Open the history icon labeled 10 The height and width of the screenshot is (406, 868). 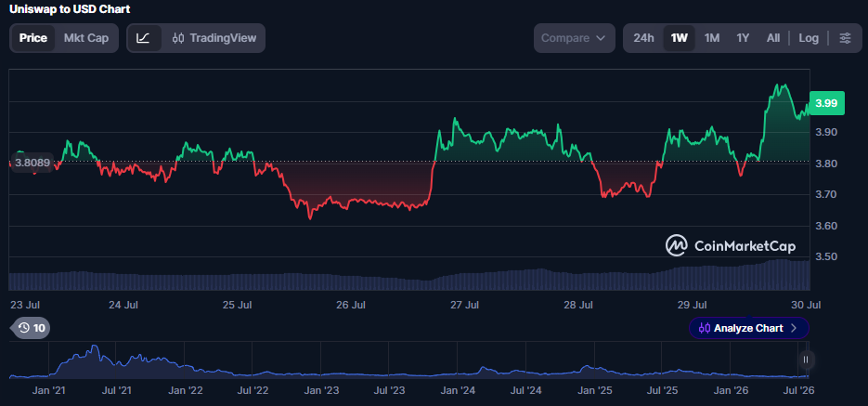32,328
